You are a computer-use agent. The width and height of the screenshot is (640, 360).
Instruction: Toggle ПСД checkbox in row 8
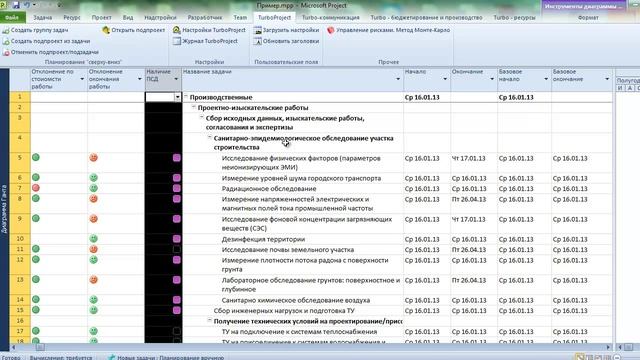tap(177, 199)
